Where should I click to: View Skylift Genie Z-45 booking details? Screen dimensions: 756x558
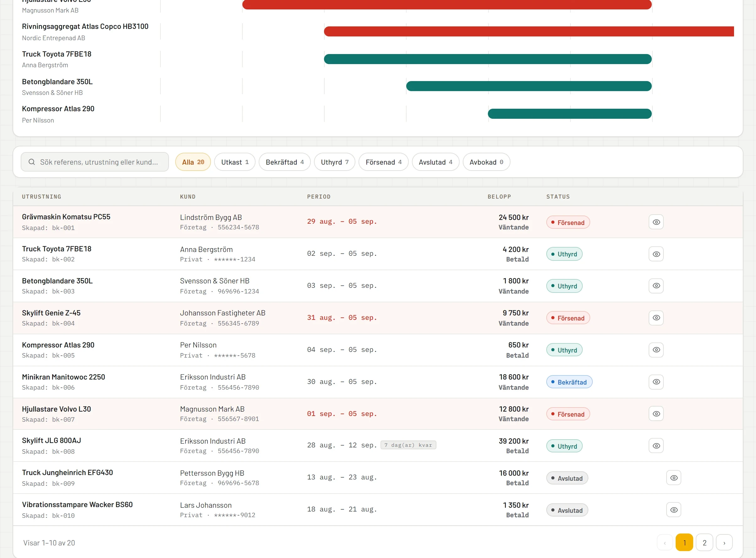tap(656, 318)
